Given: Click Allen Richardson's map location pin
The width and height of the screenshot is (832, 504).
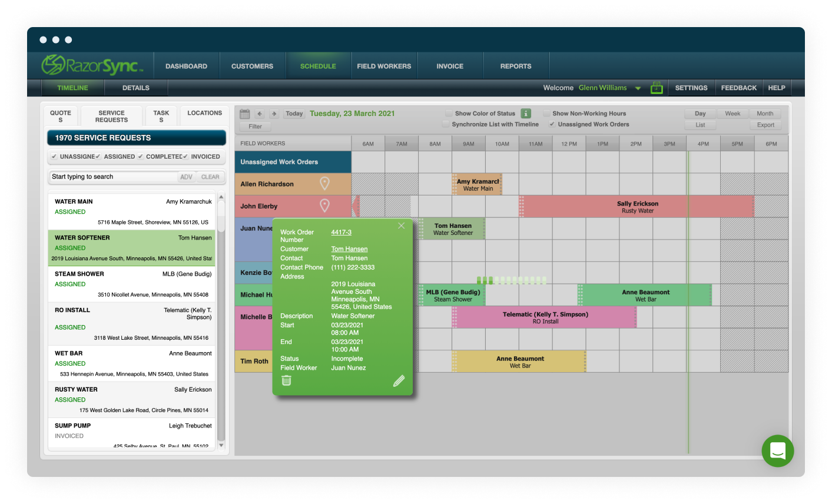Looking at the screenshot, I should [x=324, y=184].
